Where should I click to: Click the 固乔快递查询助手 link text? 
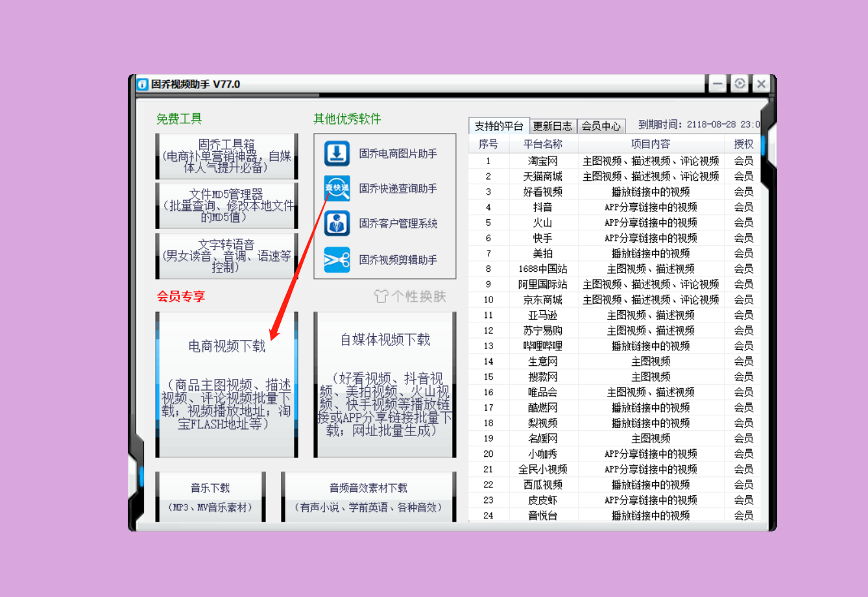tap(398, 188)
